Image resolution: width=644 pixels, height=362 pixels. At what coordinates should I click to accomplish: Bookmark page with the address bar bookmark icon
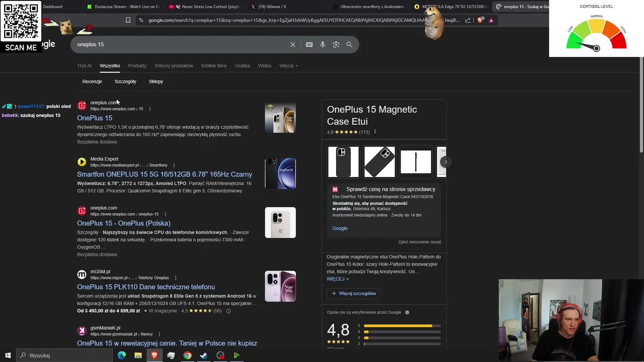[128, 20]
